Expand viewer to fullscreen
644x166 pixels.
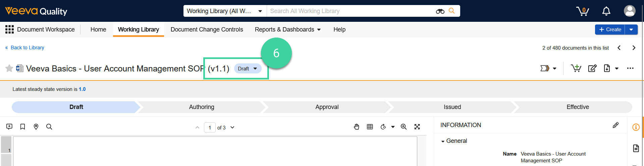417,127
